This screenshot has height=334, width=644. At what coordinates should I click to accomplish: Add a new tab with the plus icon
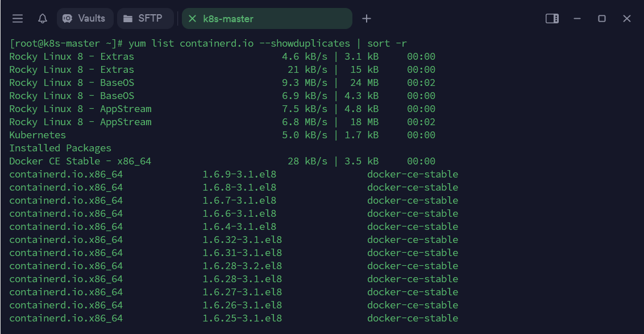point(367,19)
